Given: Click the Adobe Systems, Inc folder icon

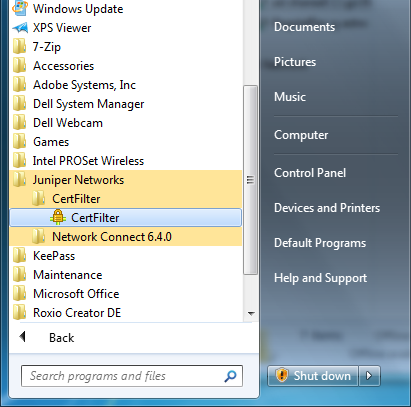Looking at the screenshot, I should tap(20, 85).
